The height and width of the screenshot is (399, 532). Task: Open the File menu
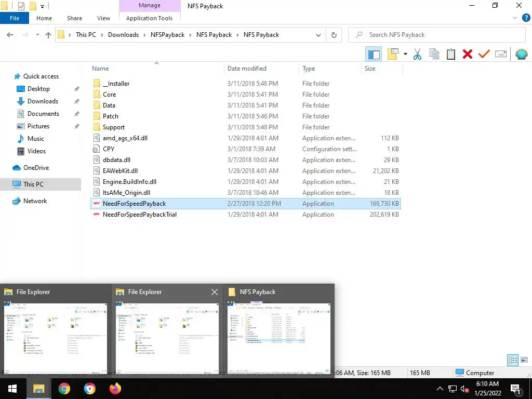pos(14,18)
